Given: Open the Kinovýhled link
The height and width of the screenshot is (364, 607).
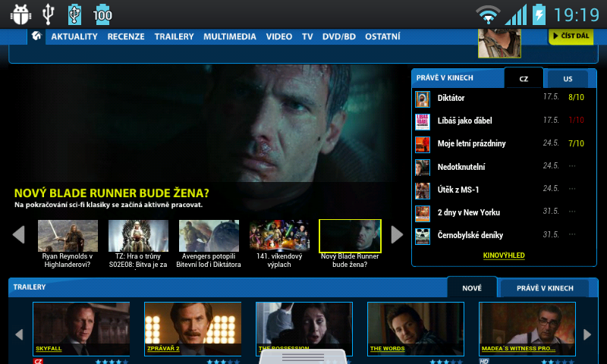Looking at the screenshot, I should (x=504, y=256).
